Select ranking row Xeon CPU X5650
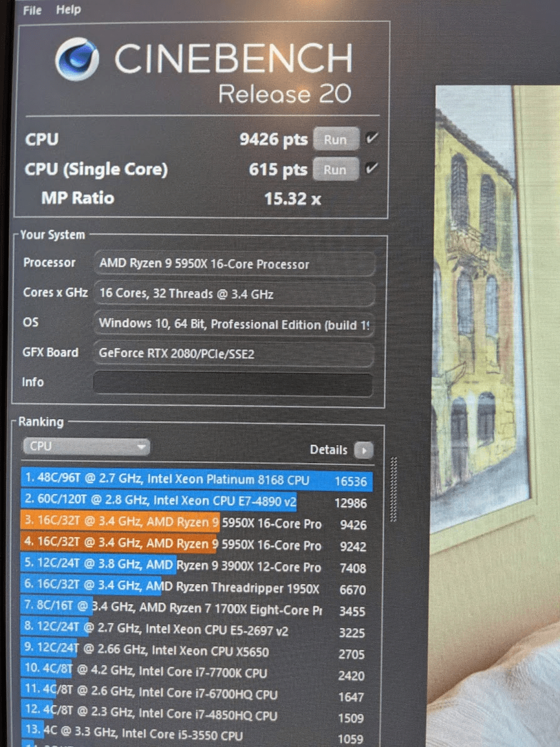Image resolution: width=560 pixels, height=747 pixels. 197,651
